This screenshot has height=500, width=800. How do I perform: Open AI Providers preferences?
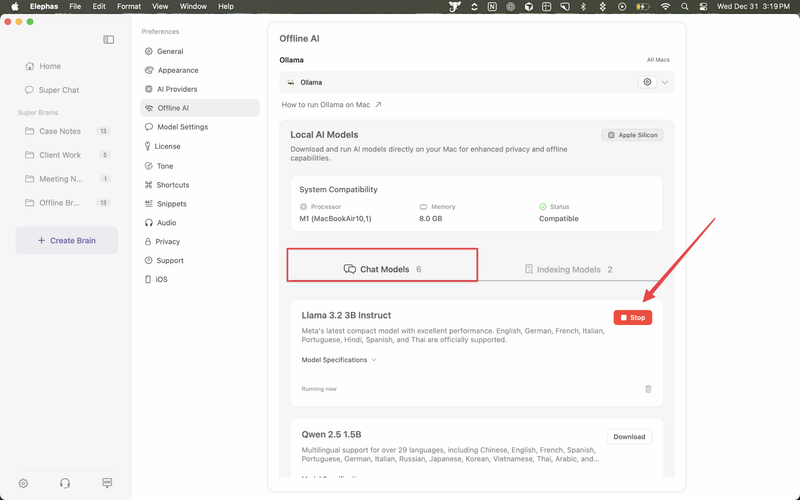(x=178, y=89)
